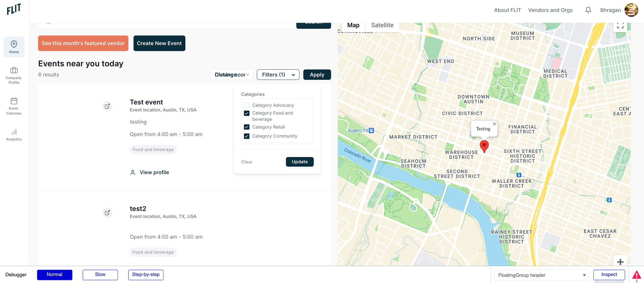Toggle Category Advocacy checkbox
Screen dimensions: 644x283
(x=247, y=105)
